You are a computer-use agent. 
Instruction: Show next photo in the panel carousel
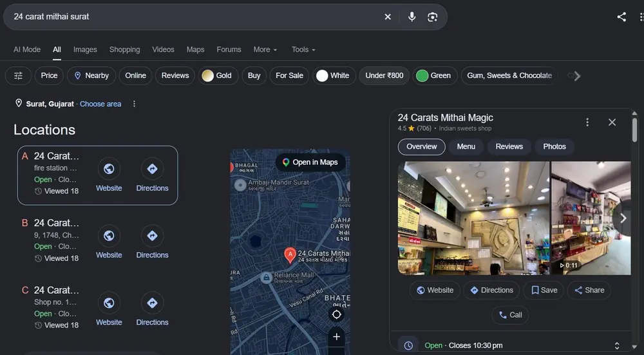pyautogui.click(x=623, y=218)
